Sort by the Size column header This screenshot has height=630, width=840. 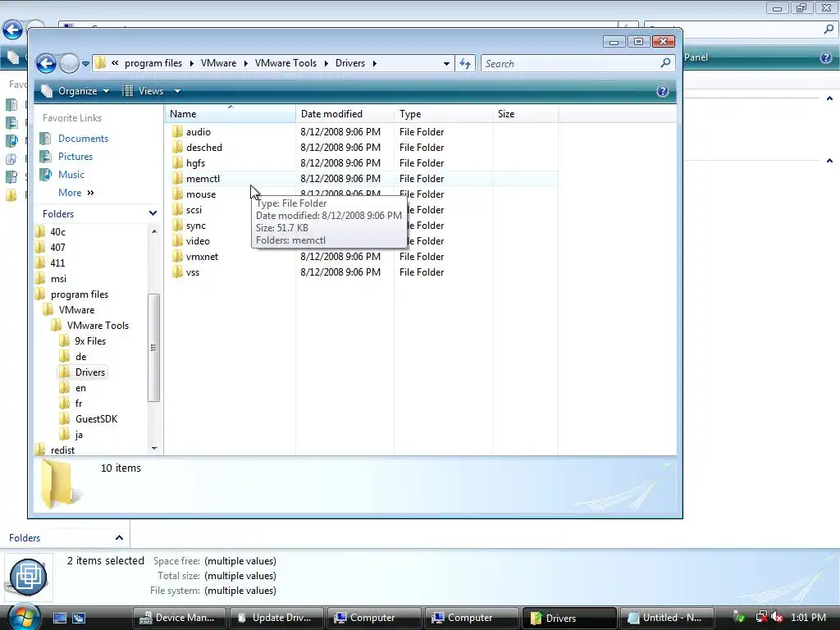click(x=525, y=113)
